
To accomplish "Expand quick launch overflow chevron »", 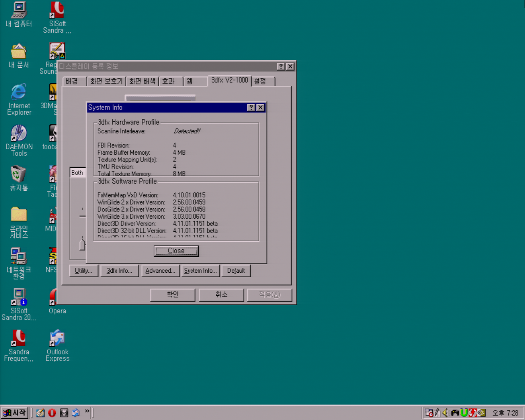I will pyautogui.click(x=87, y=411).
